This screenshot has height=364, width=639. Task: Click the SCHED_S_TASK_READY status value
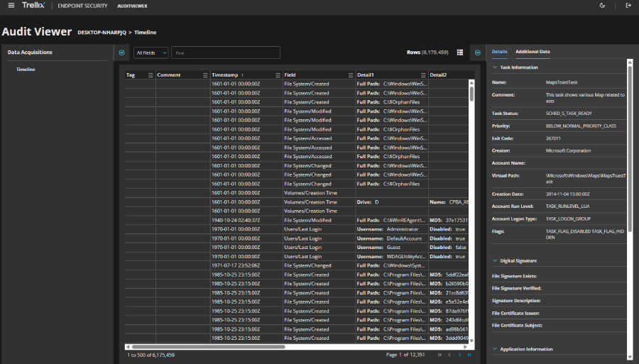pos(569,114)
